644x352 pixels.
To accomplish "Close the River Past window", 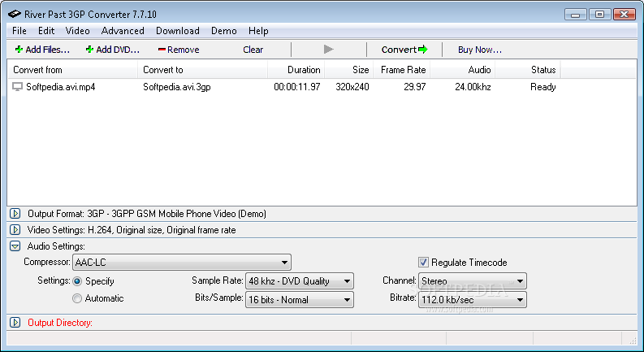I will (x=625, y=15).
